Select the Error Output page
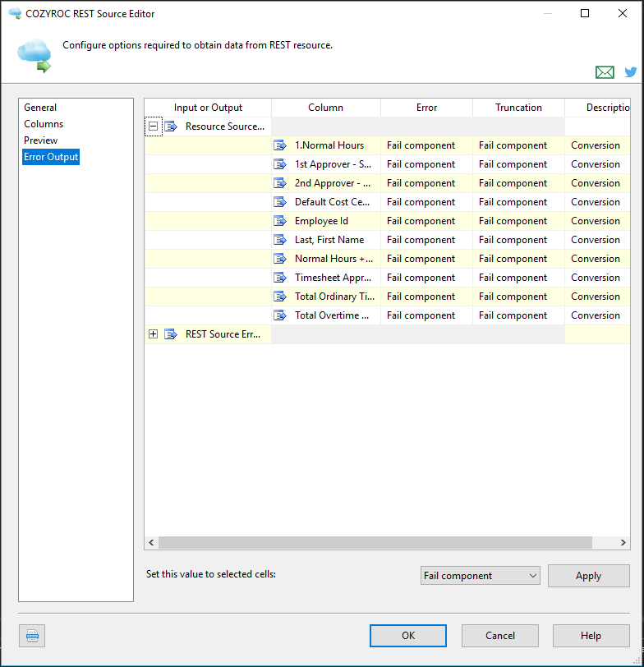This screenshot has width=644, height=667. [x=51, y=157]
